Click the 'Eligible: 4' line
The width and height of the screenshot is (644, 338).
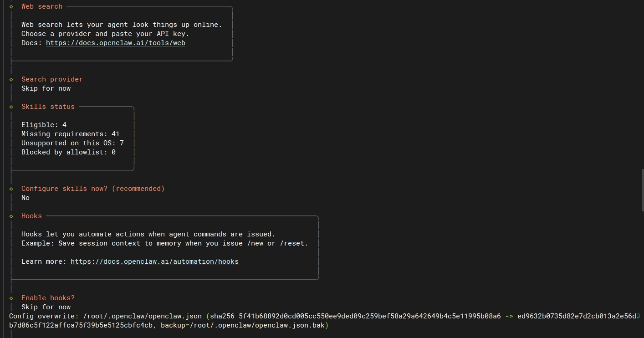[x=44, y=125]
